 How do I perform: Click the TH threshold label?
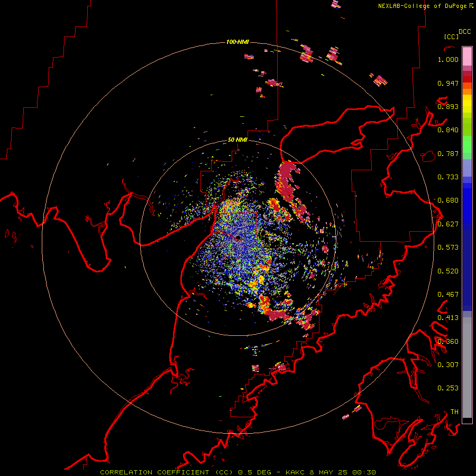point(454,412)
